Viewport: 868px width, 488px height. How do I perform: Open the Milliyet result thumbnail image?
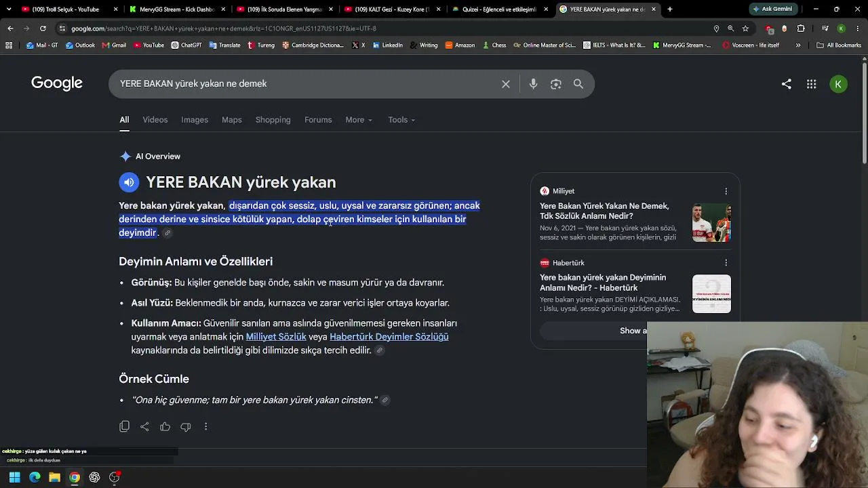pyautogui.click(x=711, y=222)
